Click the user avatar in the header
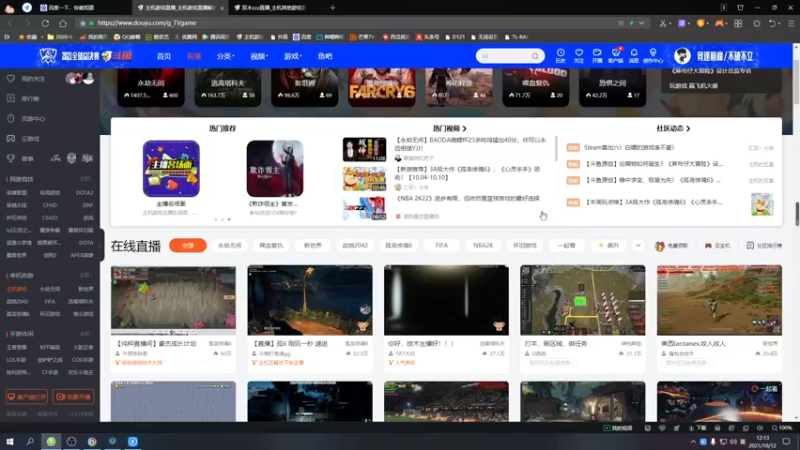Image resolution: width=800 pixels, height=450 pixels. point(682,56)
